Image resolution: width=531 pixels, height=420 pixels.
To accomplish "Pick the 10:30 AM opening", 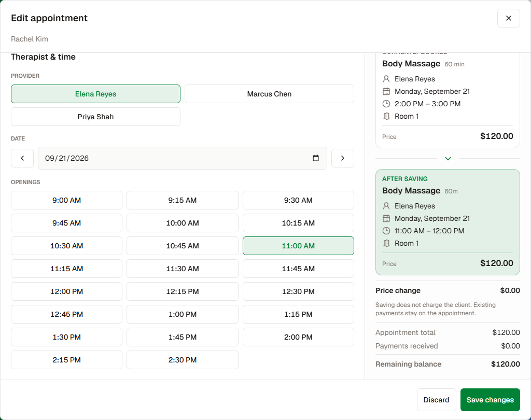I will [x=67, y=246].
